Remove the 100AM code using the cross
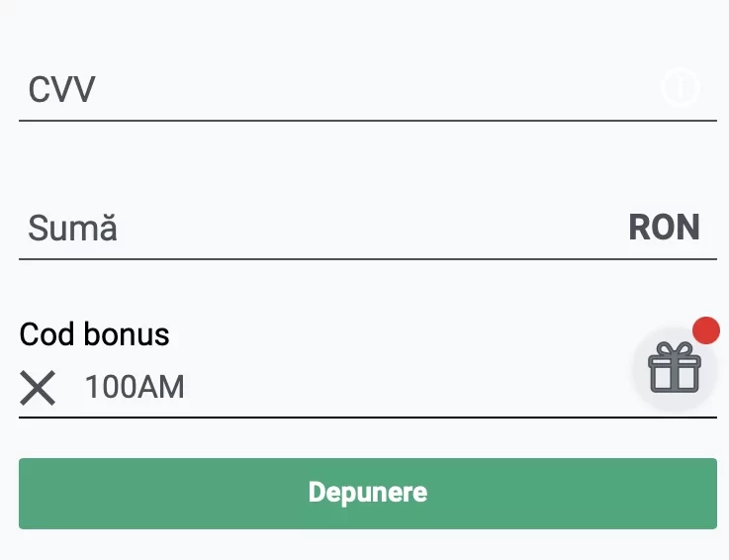The image size is (729, 560). pyautogui.click(x=38, y=388)
